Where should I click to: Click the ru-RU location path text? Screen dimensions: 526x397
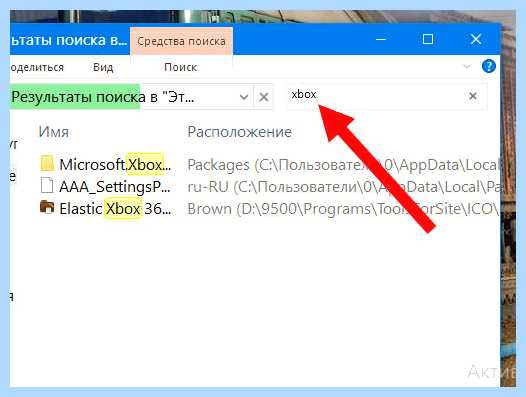343,187
